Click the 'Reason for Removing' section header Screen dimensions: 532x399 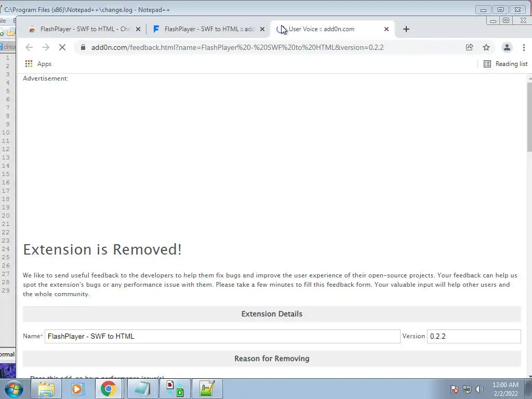coord(272,358)
